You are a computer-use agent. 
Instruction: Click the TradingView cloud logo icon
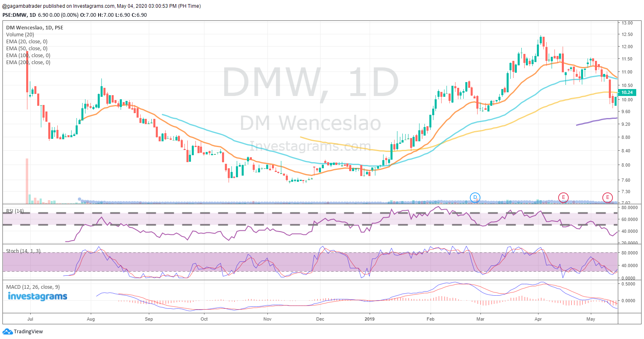point(7,332)
